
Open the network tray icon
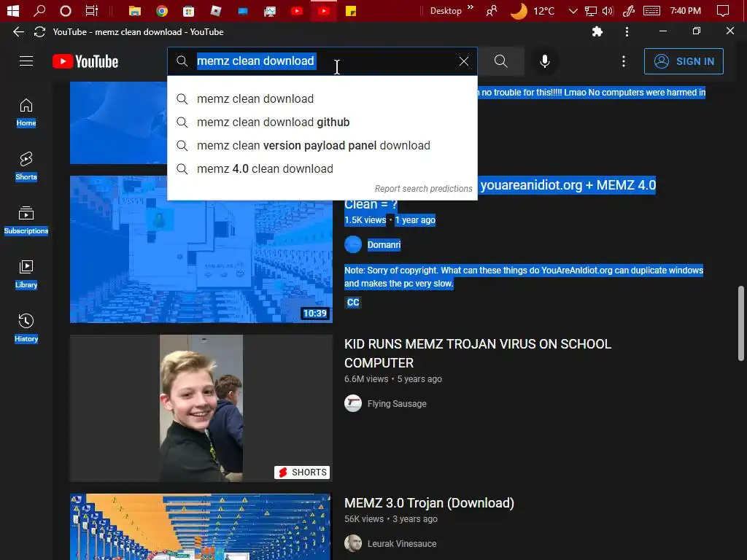point(591,10)
